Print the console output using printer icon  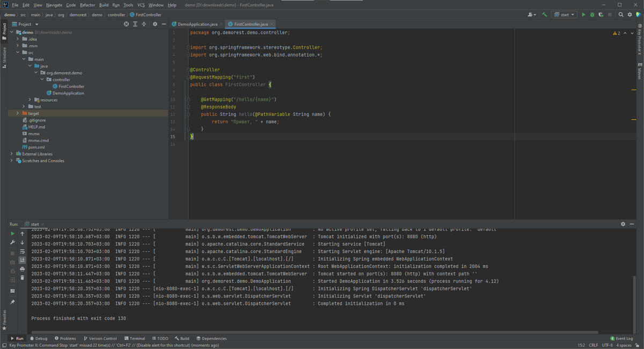click(22, 269)
